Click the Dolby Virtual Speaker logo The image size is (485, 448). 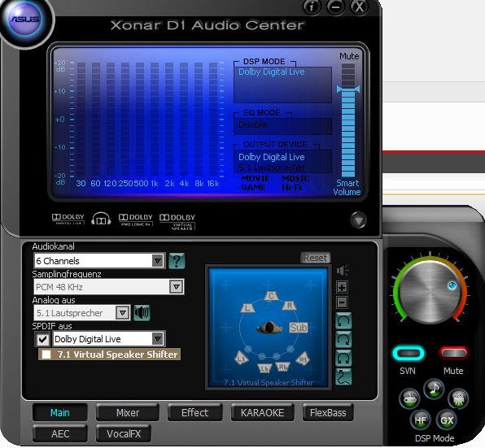pyautogui.click(x=177, y=222)
